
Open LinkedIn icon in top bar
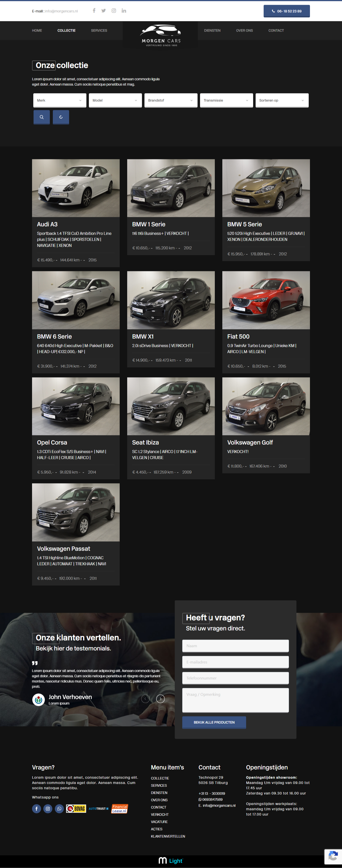(124, 11)
